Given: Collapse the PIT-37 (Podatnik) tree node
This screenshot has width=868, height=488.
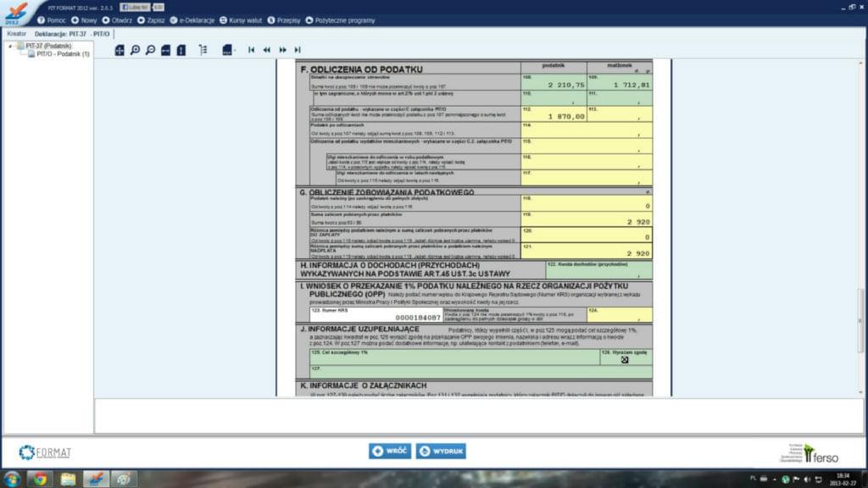Looking at the screenshot, I should [11, 46].
